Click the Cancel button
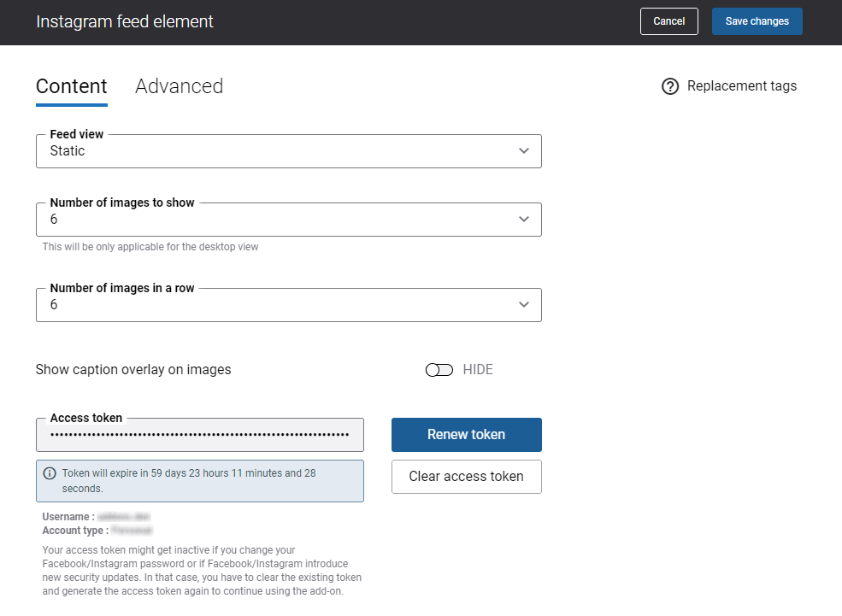Screen dimensions: 842x616 669,21
